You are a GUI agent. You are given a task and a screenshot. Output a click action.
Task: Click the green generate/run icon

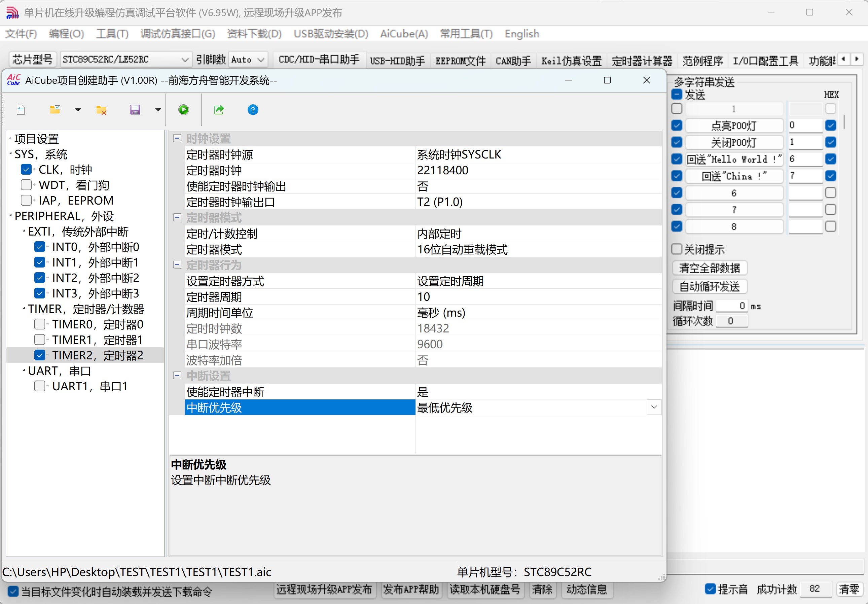point(184,110)
